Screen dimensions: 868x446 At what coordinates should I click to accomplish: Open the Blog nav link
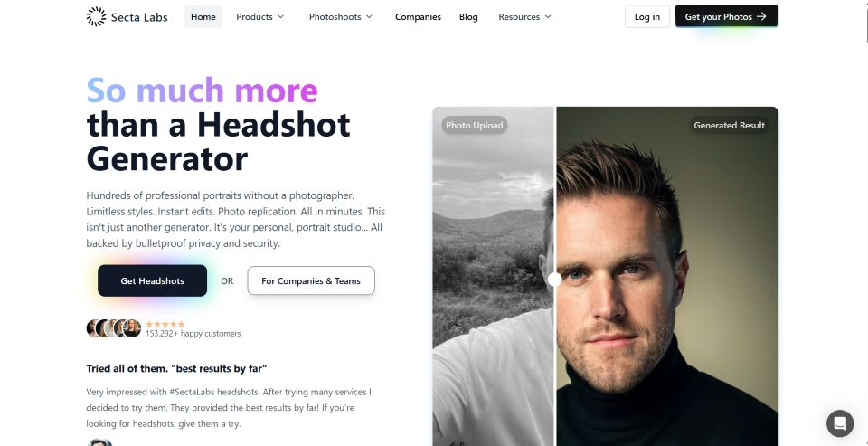click(468, 16)
